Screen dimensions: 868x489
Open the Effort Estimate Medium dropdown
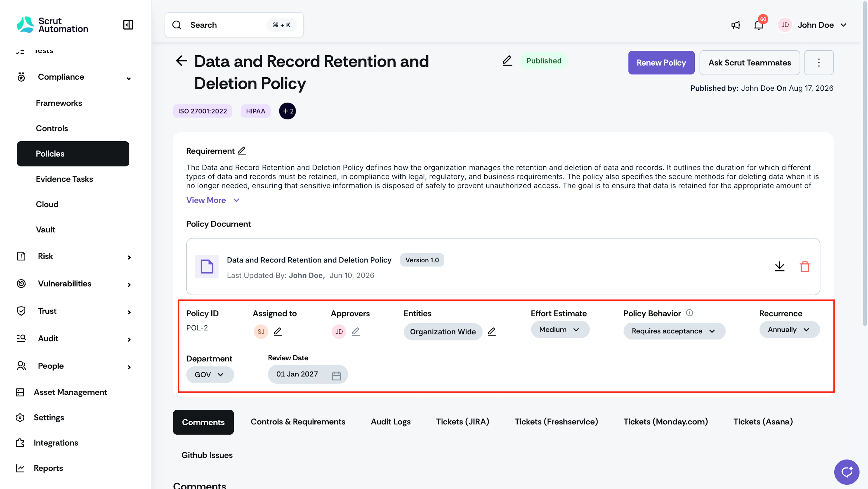(x=560, y=330)
